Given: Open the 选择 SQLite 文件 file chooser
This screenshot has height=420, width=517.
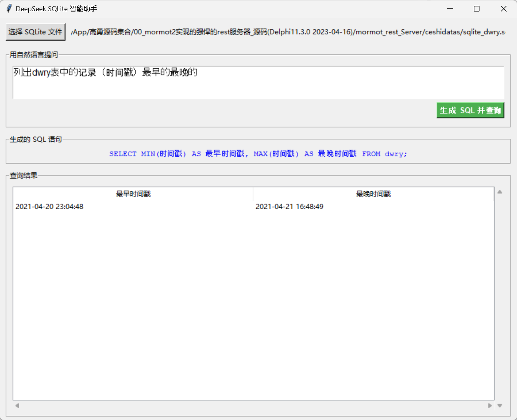Looking at the screenshot, I should (x=35, y=32).
